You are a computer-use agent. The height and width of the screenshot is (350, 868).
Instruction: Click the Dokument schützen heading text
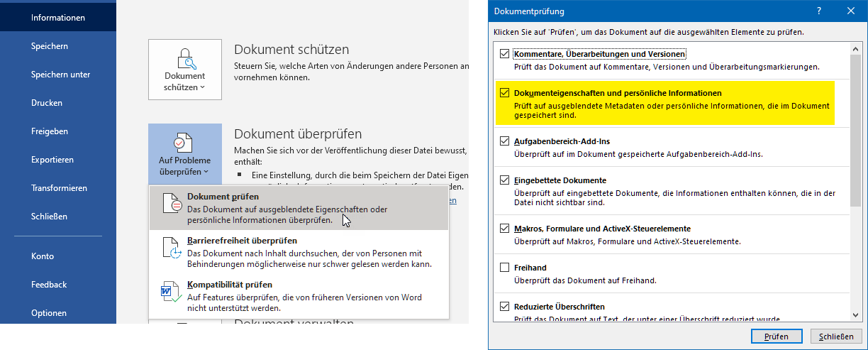[x=291, y=50]
